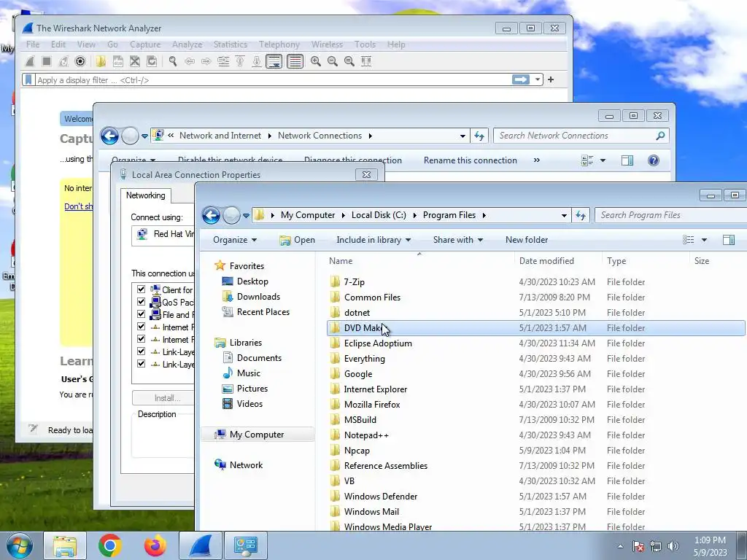Image resolution: width=747 pixels, height=560 pixels.
Task: Open Chrome from the taskbar
Action: click(x=110, y=545)
